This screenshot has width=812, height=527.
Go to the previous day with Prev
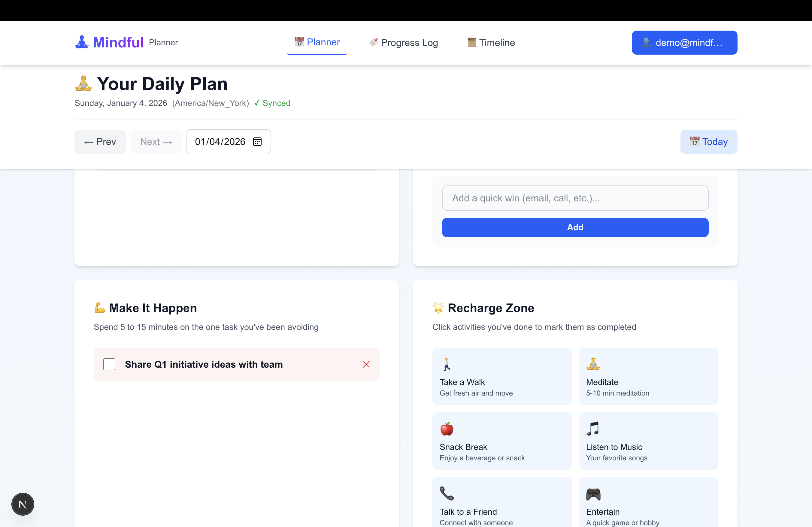[x=100, y=141]
